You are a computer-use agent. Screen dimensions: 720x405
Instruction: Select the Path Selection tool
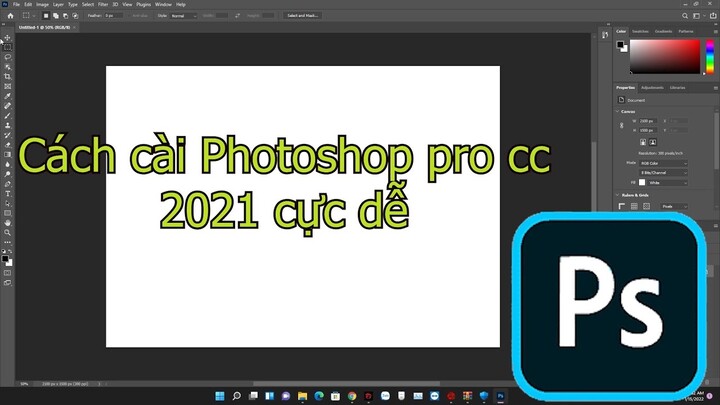click(x=7, y=203)
